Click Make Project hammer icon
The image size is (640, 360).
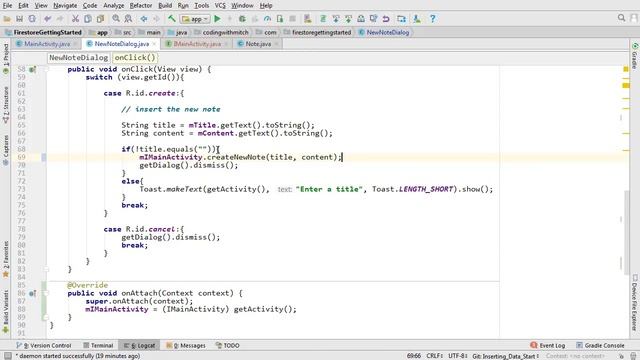tap(172, 19)
